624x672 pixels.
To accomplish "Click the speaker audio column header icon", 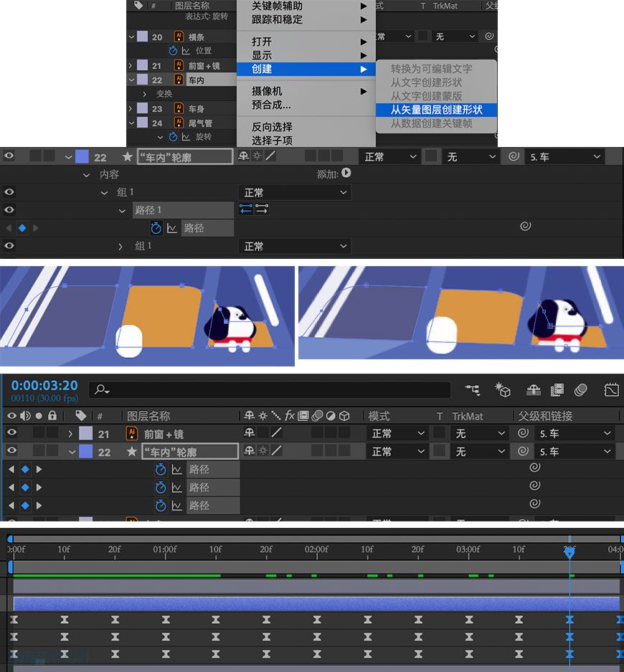I will pyautogui.click(x=25, y=416).
